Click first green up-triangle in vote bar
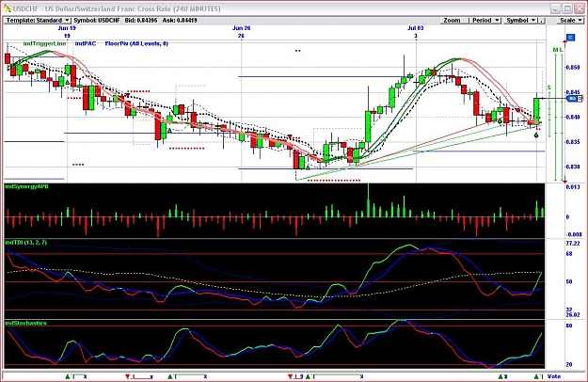This screenshot has width=588, height=382. 68,376
